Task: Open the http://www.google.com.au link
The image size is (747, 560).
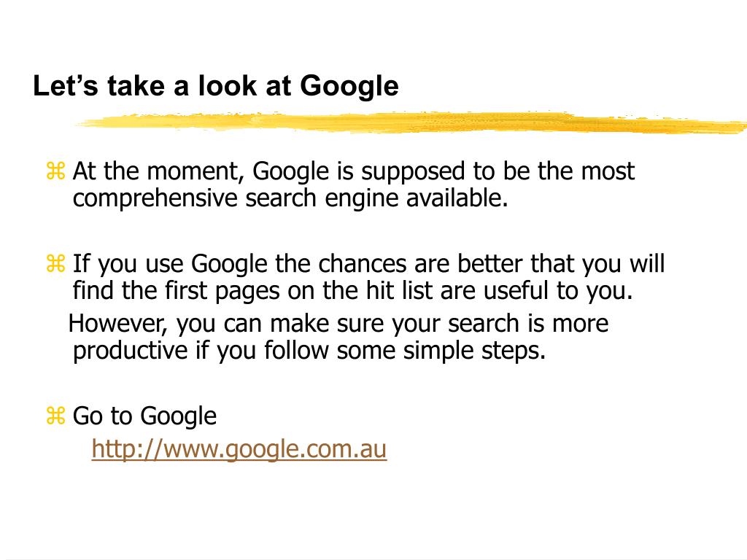Action: 239,449
